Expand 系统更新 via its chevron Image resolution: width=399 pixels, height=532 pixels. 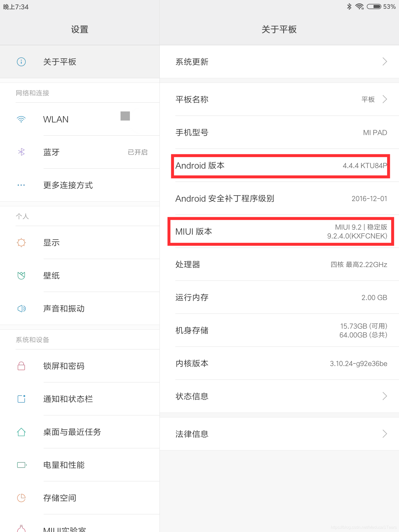(x=385, y=62)
